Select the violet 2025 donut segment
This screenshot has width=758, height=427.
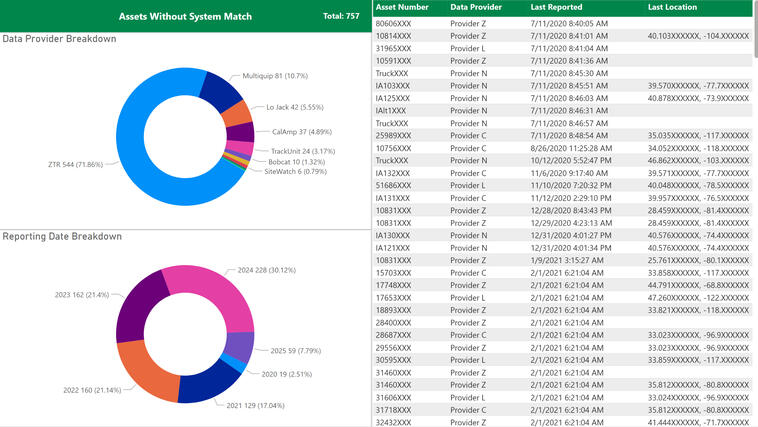(x=239, y=345)
